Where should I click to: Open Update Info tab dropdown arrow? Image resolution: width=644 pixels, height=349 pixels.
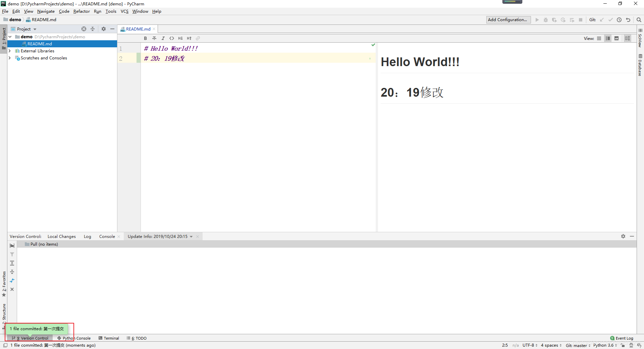pos(191,237)
